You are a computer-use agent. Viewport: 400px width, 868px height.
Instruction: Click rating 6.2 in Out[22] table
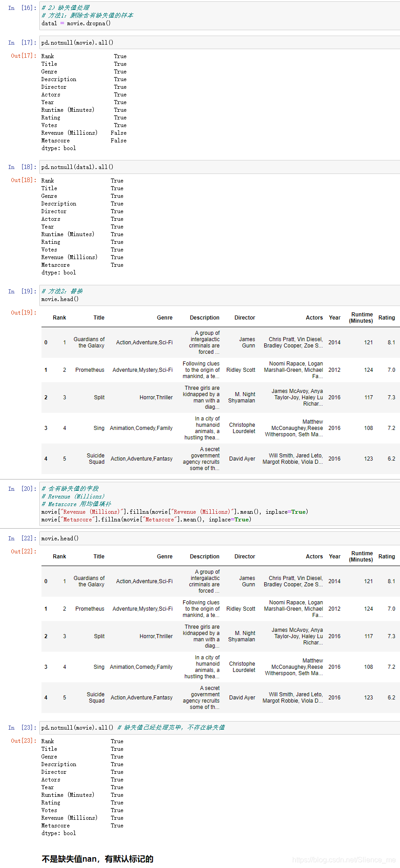click(x=391, y=698)
